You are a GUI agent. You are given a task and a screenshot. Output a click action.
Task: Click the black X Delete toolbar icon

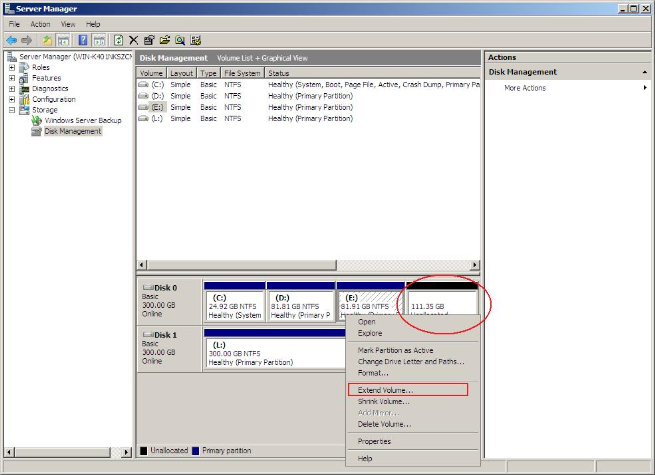(133, 40)
